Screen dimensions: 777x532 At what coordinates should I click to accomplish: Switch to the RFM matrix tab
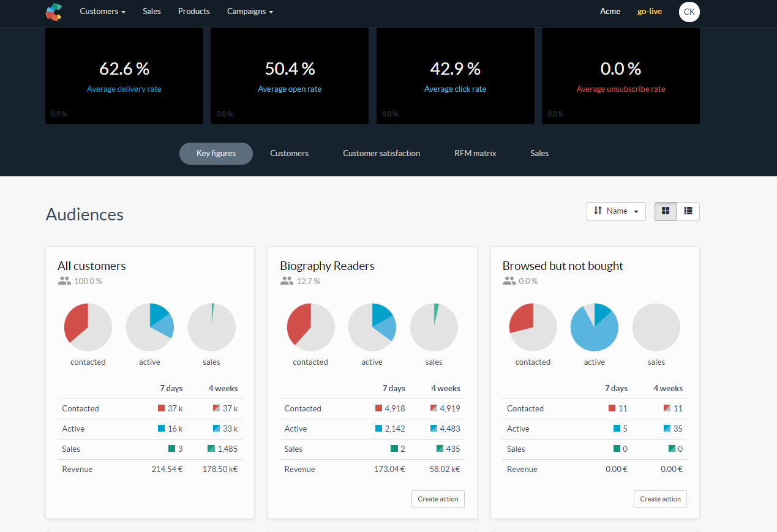pyautogui.click(x=475, y=153)
